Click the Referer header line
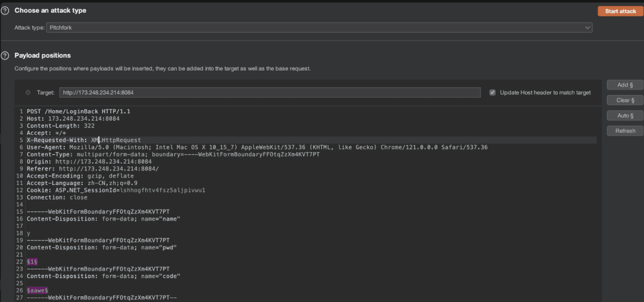 [93, 169]
